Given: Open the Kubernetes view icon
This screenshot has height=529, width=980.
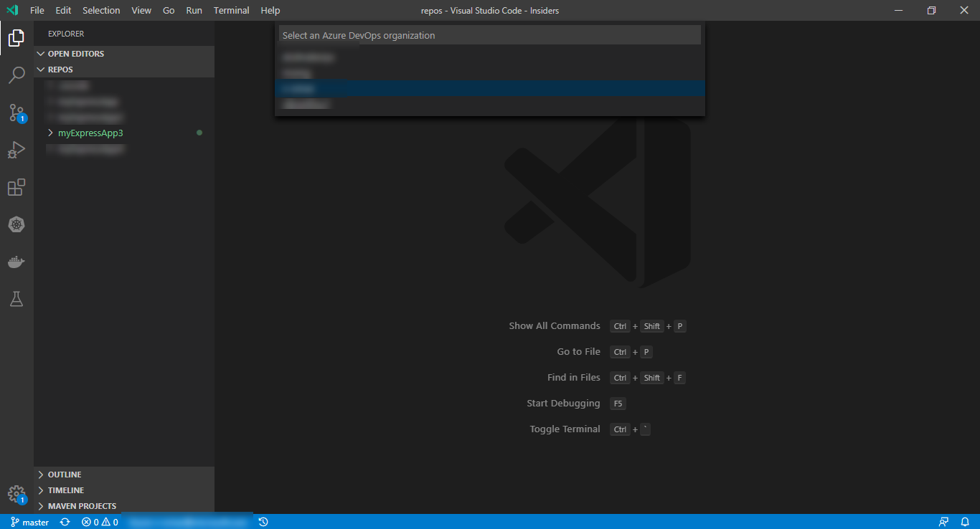Looking at the screenshot, I should [17, 224].
